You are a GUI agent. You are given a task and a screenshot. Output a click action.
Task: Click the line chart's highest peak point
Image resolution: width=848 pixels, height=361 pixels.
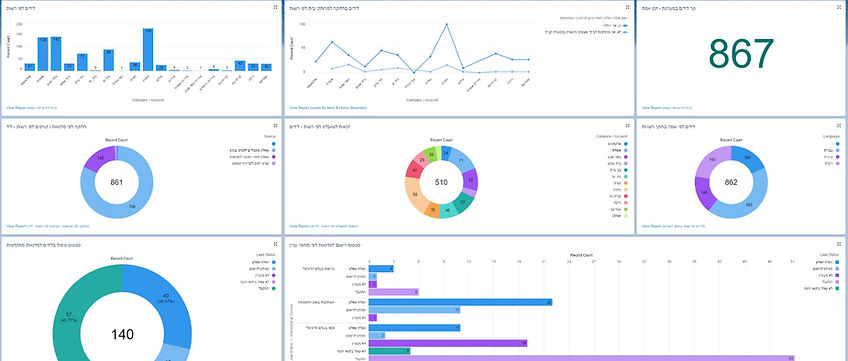(x=447, y=24)
